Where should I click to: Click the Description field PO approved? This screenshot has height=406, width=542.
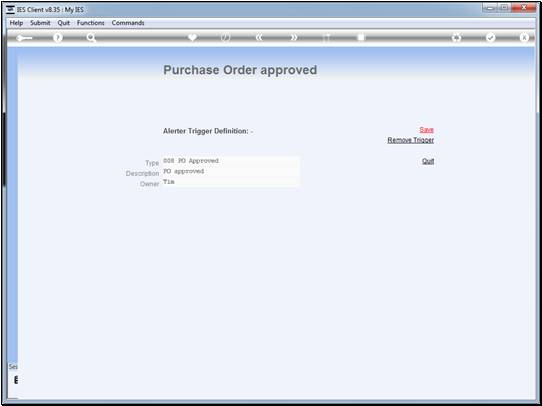click(x=231, y=171)
